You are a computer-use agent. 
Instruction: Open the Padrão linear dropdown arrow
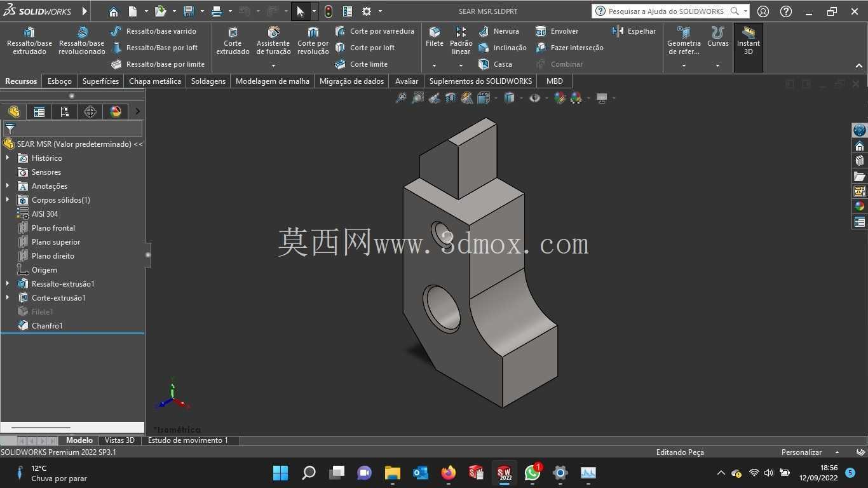461,65
